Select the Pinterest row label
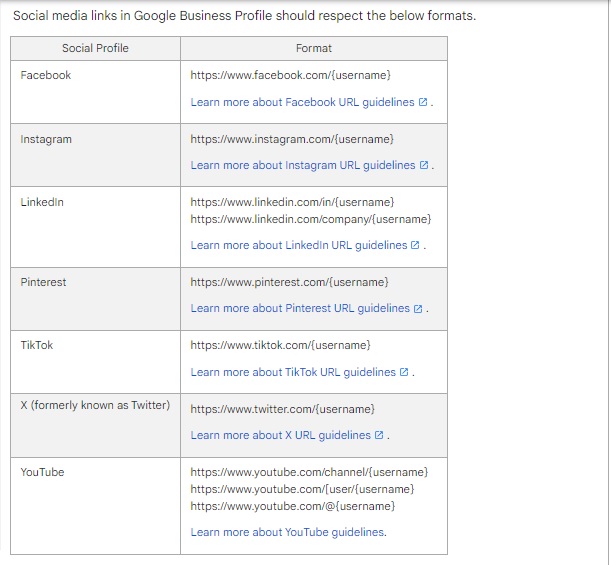This screenshot has width=611, height=565. coord(43,282)
